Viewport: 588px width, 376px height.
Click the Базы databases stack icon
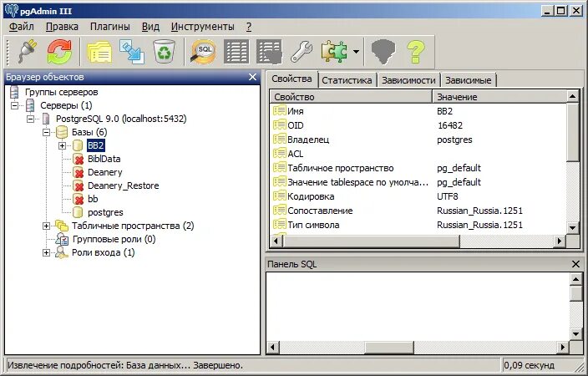62,132
